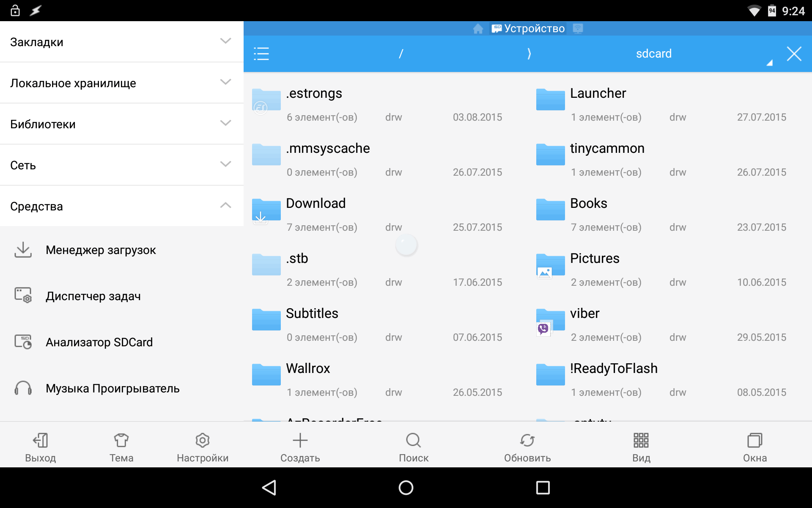Tap the Android back navigation button
This screenshot has height=508, width=812.
[269, 488]
